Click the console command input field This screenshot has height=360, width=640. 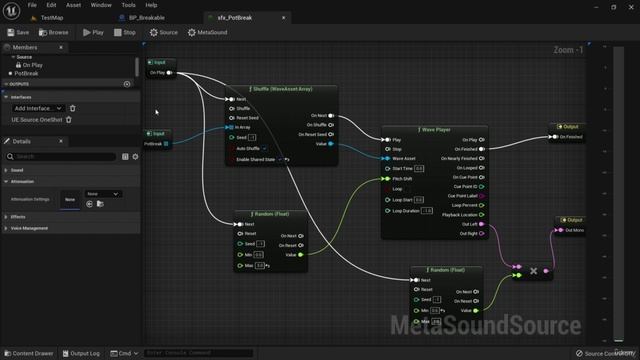(198, 353)
